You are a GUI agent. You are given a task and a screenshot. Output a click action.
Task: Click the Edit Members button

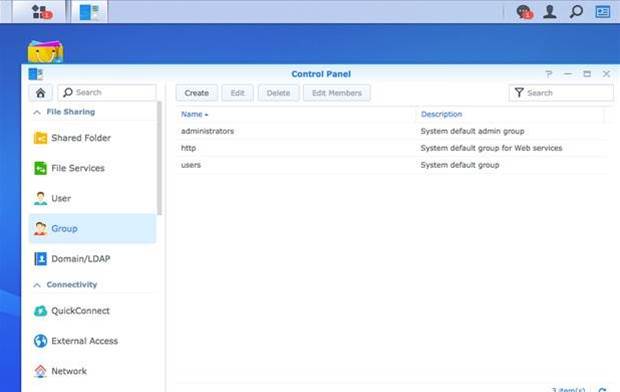click(x=337, y=93)
